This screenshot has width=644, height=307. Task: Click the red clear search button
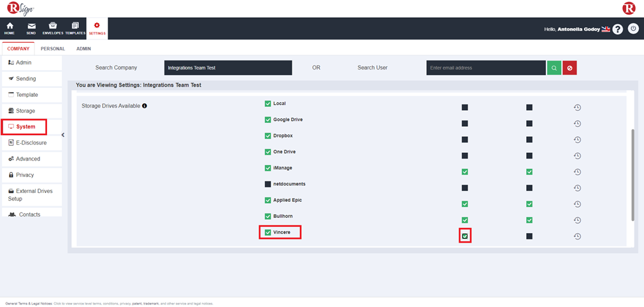[569, 68]
